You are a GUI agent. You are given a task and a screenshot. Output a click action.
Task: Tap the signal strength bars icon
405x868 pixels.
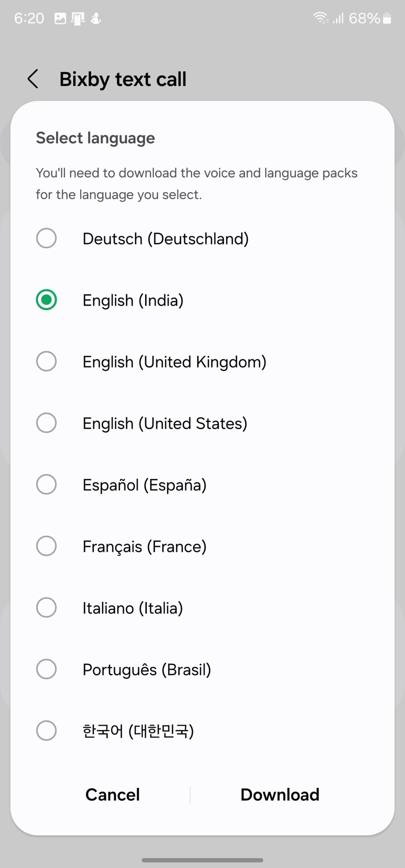pos(338,18)
